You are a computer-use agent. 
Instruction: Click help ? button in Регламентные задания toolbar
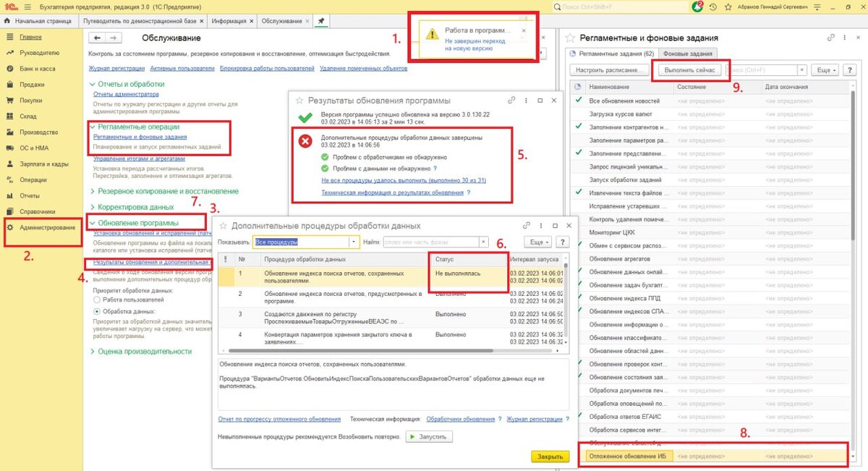point(849,70)
